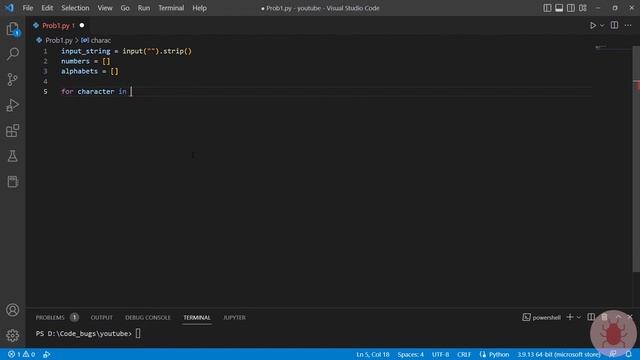
Task: Open the Source Control view
Action: point(13,79)
